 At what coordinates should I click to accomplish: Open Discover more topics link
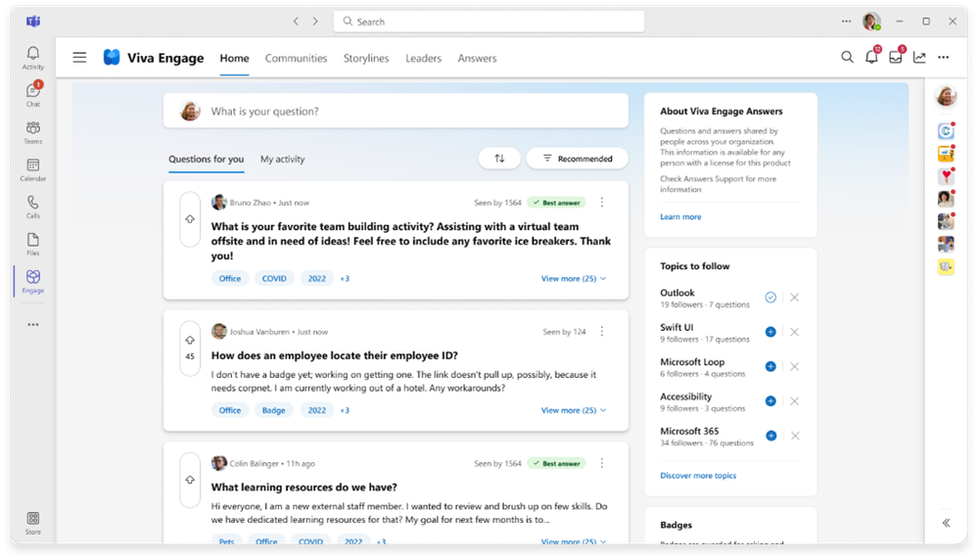pyautogui.click(x=698, y=475)
